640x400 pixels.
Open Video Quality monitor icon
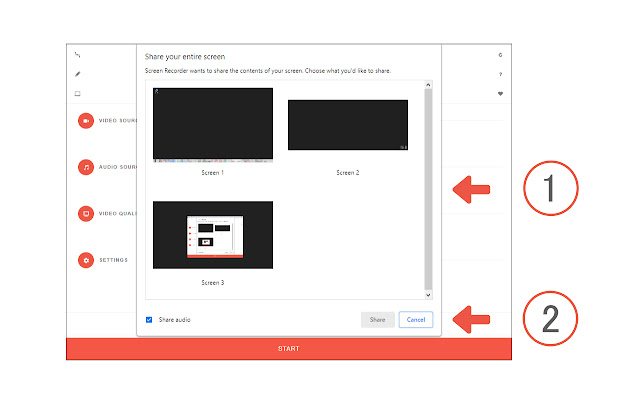(x=86, y=213)
